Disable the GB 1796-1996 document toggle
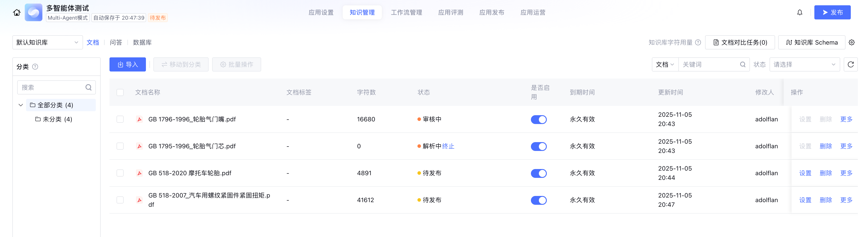This screenshot has width=868, height=237. [538, 120]
